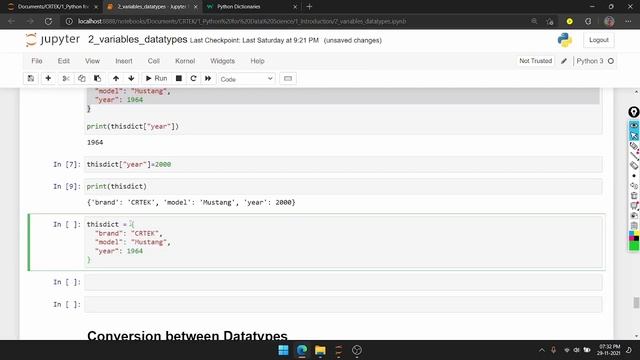This screenshot has width=640, height=360.
Task: Move the selected cell down
Action: tap(131, 78)
